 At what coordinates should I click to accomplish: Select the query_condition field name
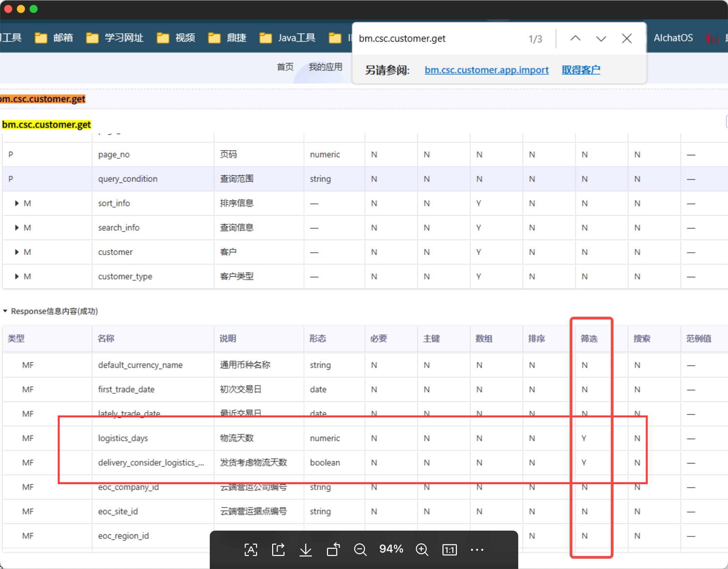coord(128,179)
